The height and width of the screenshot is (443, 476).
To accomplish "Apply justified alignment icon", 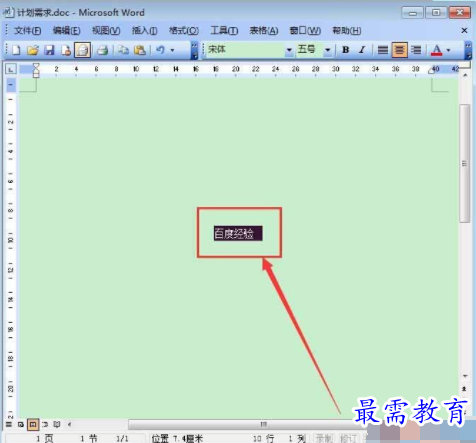I will [x=383, y=50].
